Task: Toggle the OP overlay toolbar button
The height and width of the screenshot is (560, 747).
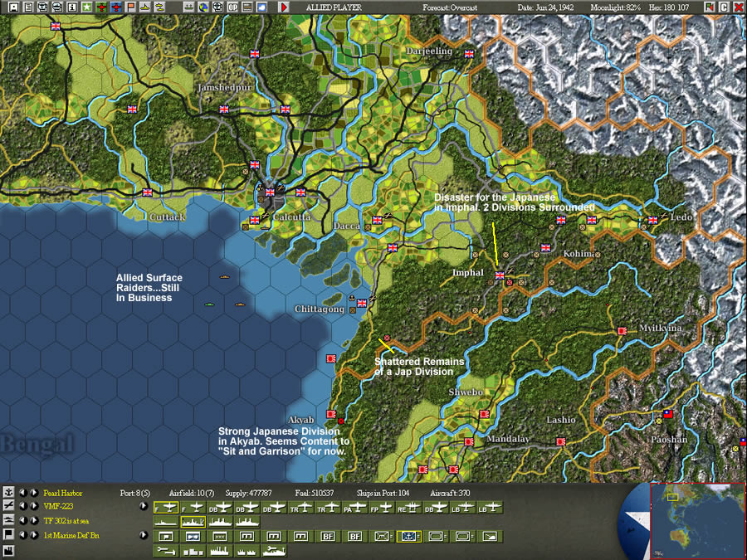Action: (x=232, y=7)
